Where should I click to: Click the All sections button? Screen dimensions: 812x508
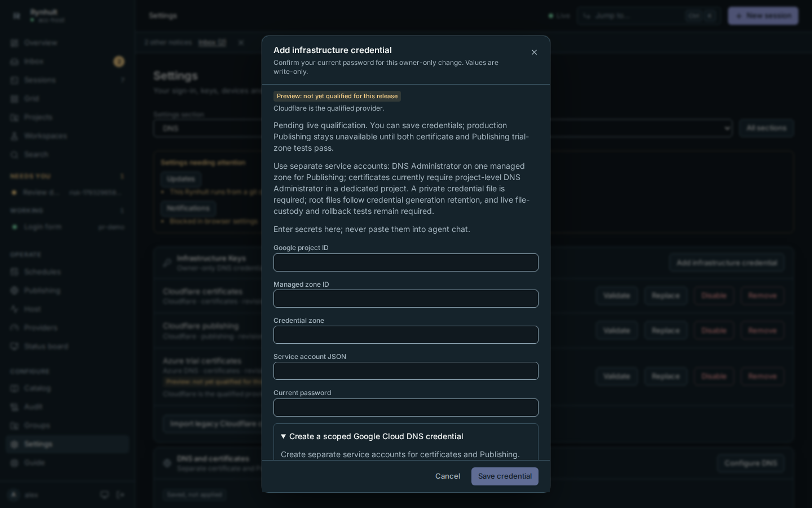766,128
